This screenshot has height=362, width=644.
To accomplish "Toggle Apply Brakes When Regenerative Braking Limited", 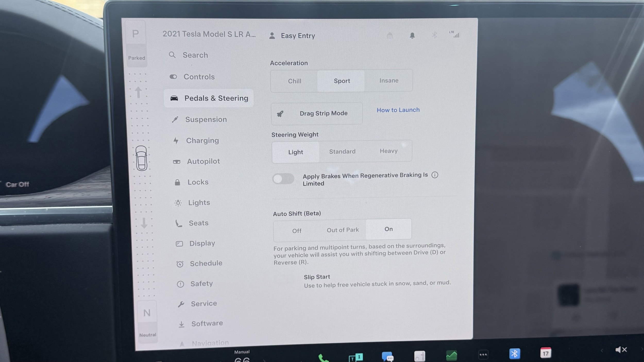I will 283,179.
